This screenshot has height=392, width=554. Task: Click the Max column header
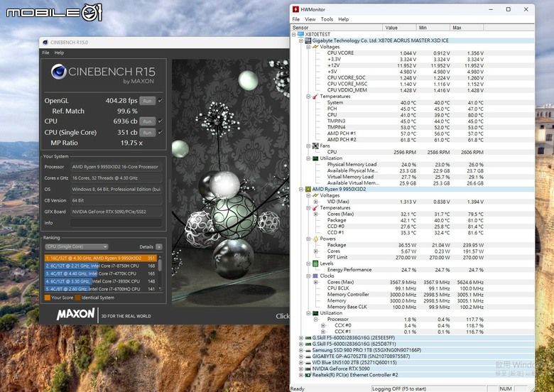467,28
